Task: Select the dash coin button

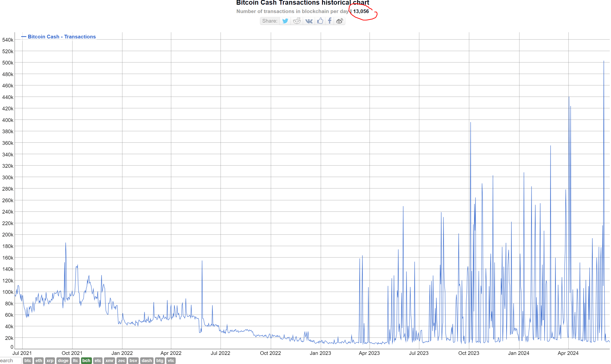Action: pyautogui.click(x=147, y=361)
